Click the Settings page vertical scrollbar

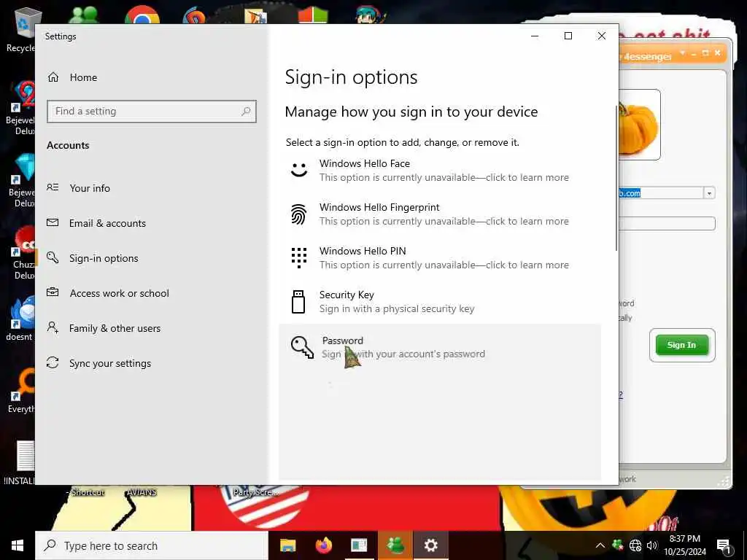tap(616, 179)
